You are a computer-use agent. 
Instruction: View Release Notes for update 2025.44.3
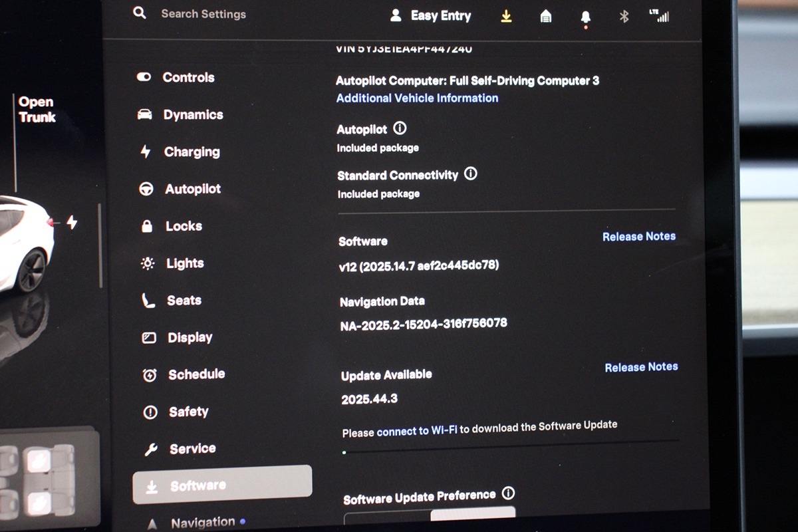pyautogui.click(x=641, y=367)
